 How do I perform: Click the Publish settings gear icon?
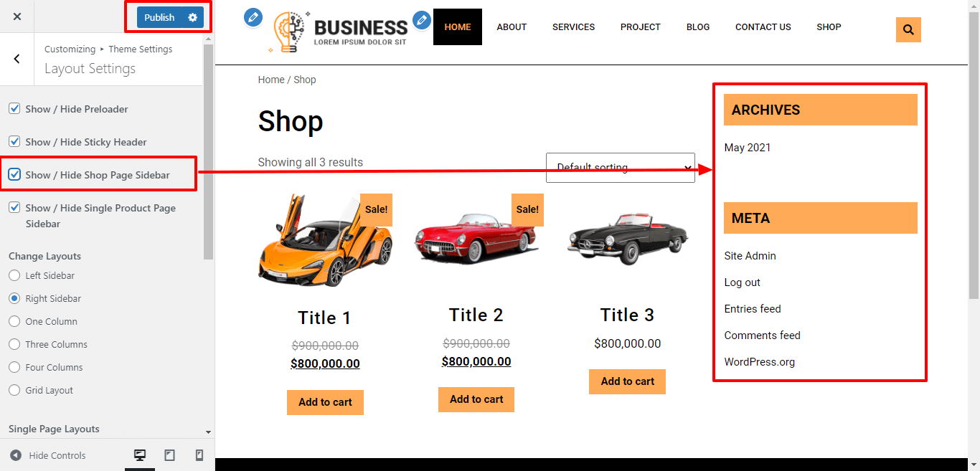192,17
